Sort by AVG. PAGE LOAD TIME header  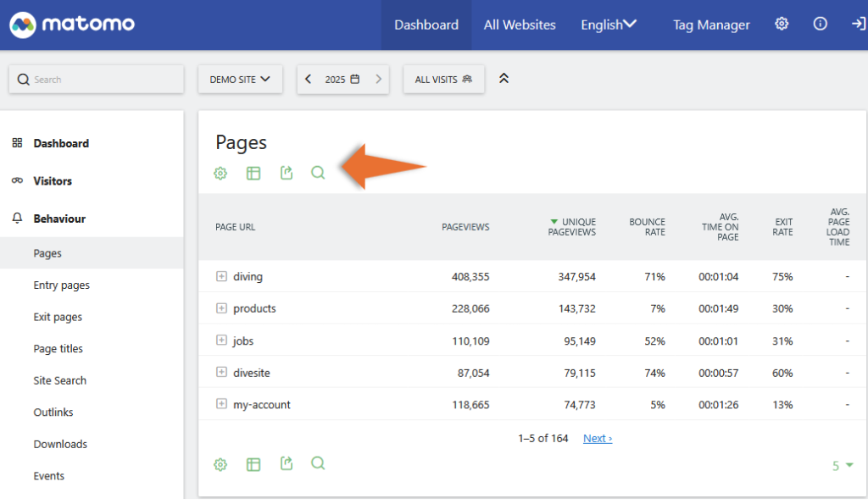point(838,227)
